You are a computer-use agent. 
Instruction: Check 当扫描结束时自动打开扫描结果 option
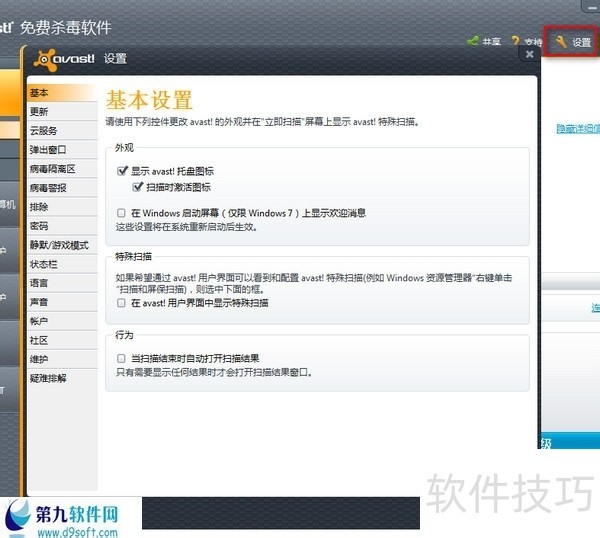coord(122,358)
